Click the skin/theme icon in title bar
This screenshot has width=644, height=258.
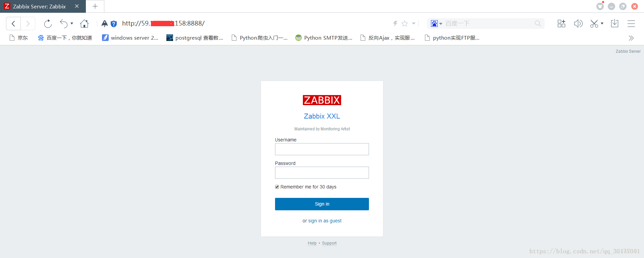[600, 6]
